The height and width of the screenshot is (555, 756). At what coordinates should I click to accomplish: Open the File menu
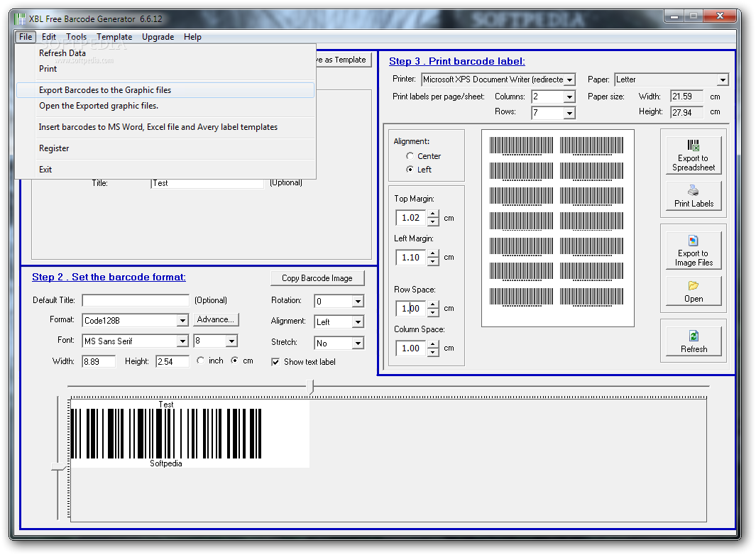26,37
